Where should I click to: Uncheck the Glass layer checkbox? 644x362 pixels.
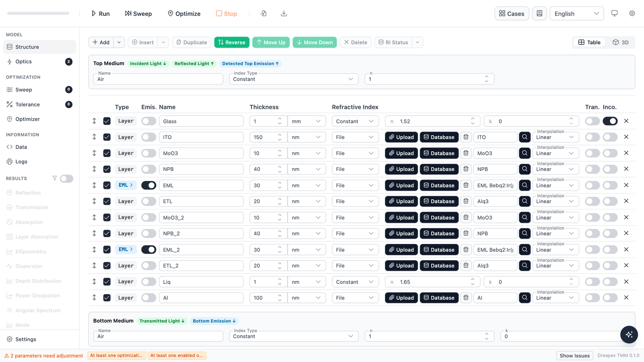107,121
